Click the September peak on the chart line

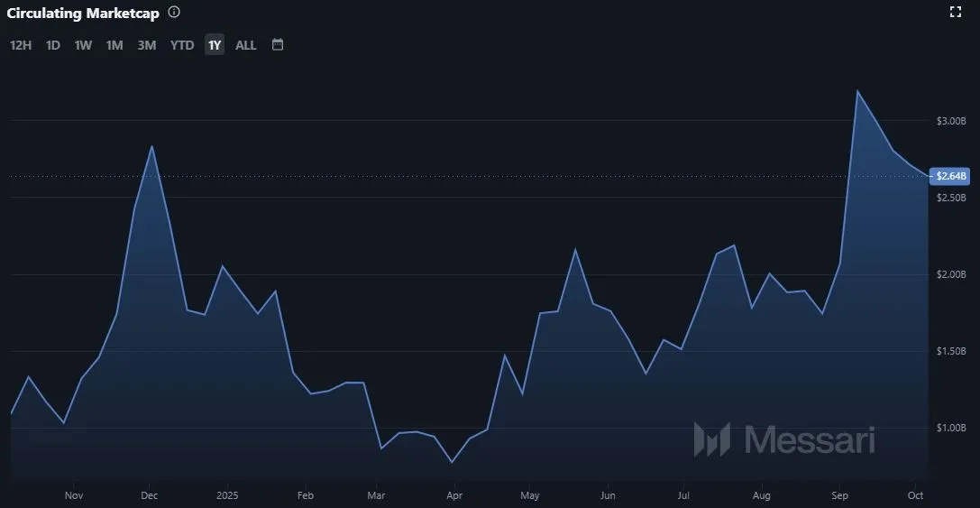pos(856,91)
